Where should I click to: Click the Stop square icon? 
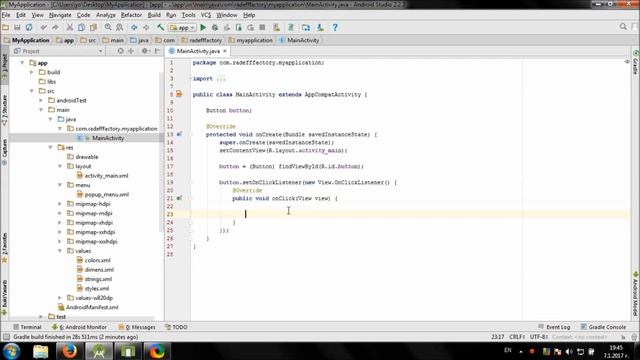[x=262, y=27]
